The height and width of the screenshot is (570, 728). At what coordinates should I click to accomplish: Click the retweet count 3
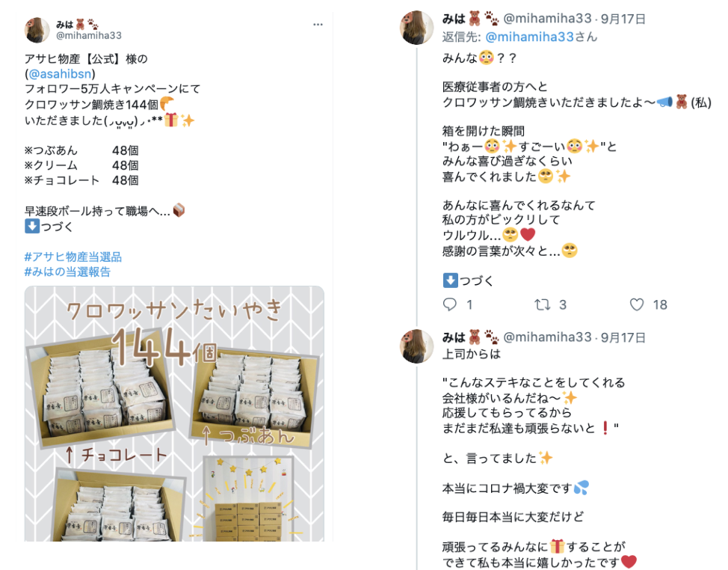563,304
